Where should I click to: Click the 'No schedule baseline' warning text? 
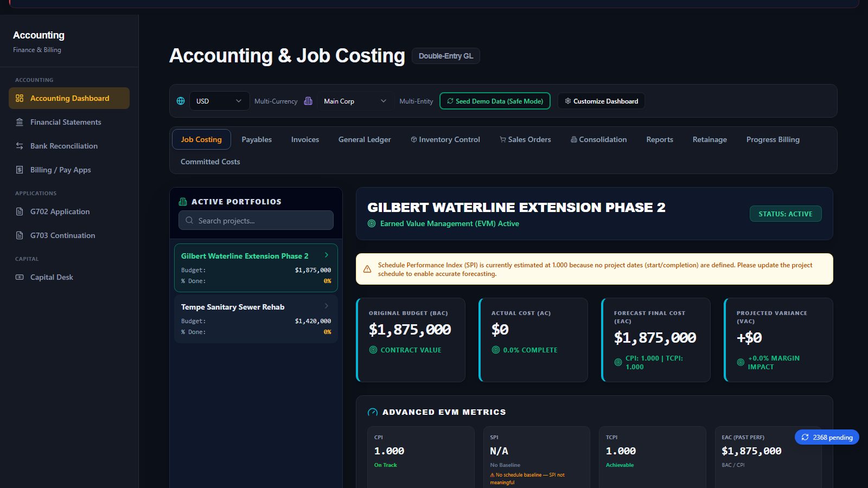pyautogui.click(x=527, y=478)
